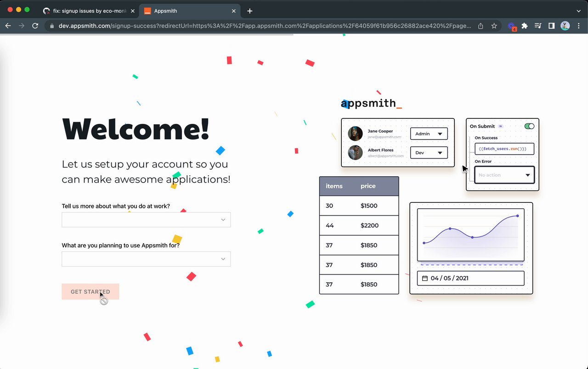Click the $1500 price cell

coord(369,206)
